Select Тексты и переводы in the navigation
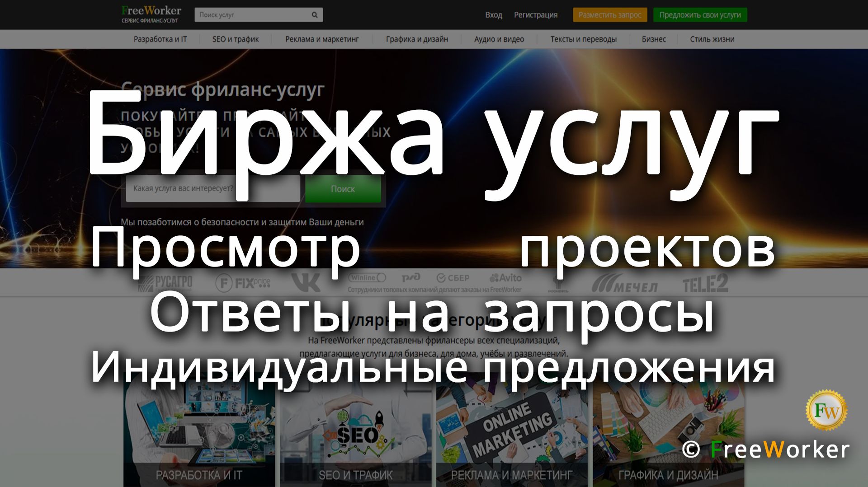The height and width of the screenshot is (487, 868). tap(583, 39)
